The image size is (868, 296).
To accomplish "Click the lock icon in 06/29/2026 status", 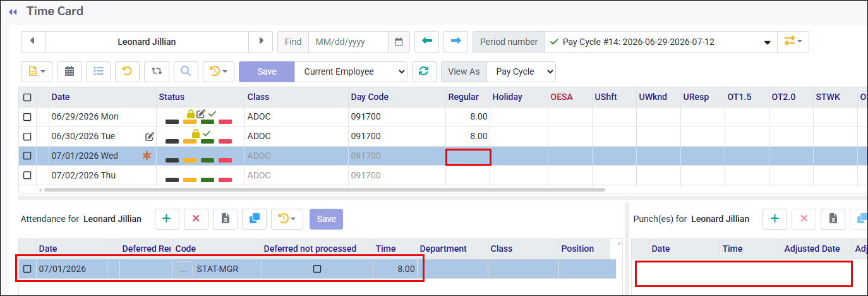I will pyautogui.click(x=190, y=114).
